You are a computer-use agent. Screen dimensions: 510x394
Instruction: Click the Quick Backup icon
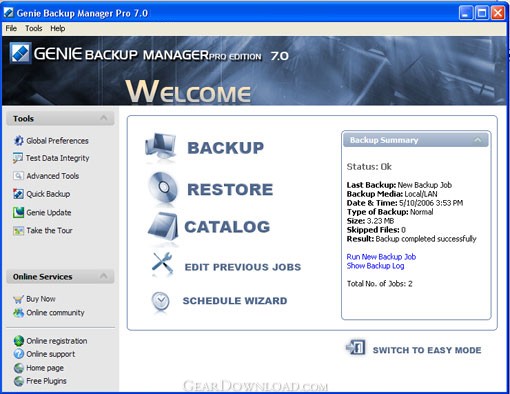click(18, 194)
